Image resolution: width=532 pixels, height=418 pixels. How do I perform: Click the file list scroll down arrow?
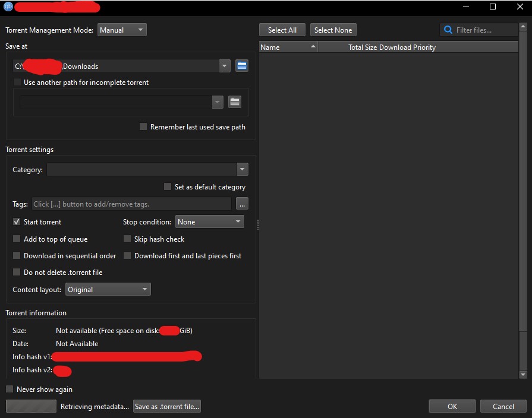point(523,375)
